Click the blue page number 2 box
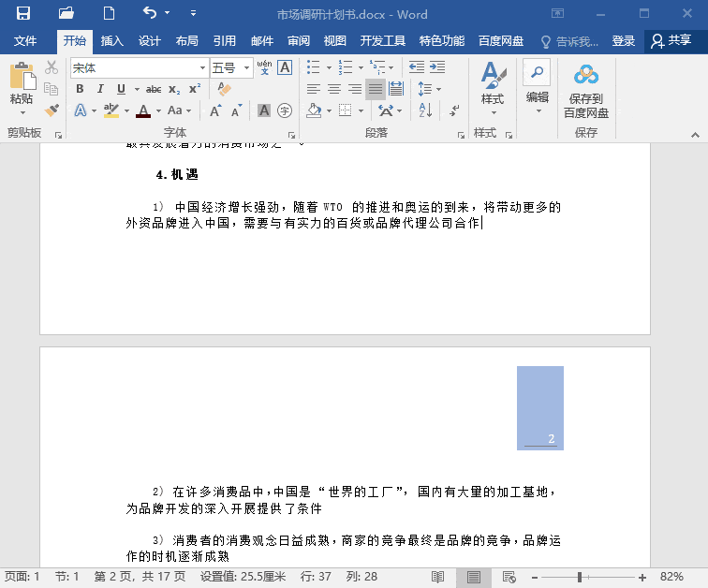The width and height of the screenshot is (708, 588). pos(540,408)
